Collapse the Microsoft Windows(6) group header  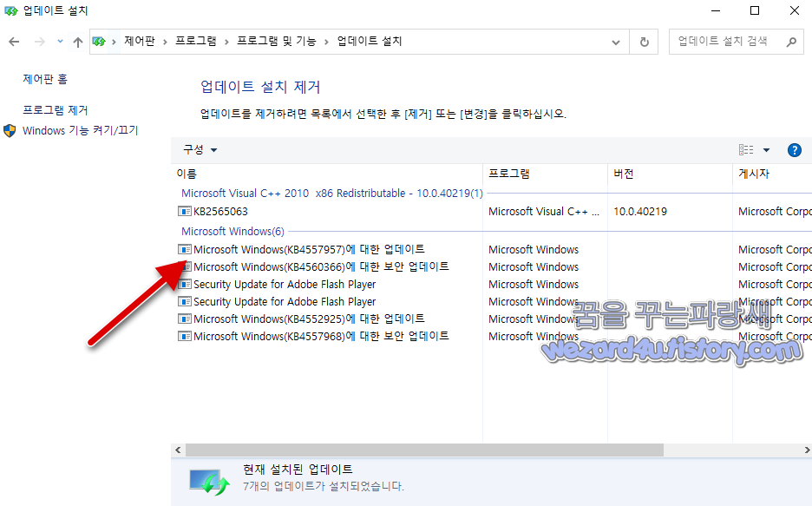coord(232,232)
